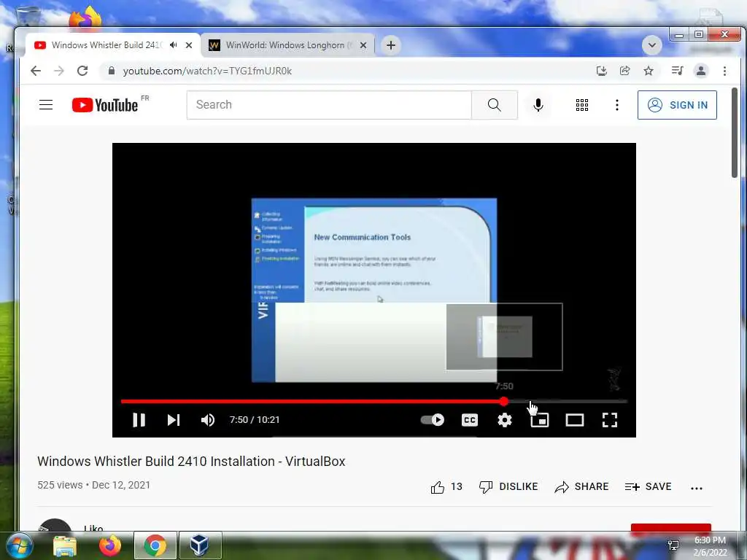
Task: Open YouTube apps grid icon
Action: [581, 105]
